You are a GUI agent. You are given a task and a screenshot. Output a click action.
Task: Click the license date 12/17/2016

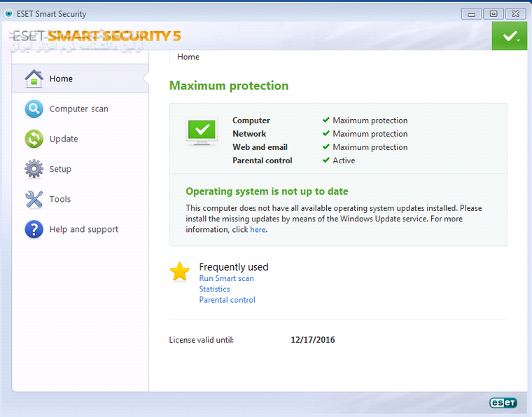click(x=313, y=340)
